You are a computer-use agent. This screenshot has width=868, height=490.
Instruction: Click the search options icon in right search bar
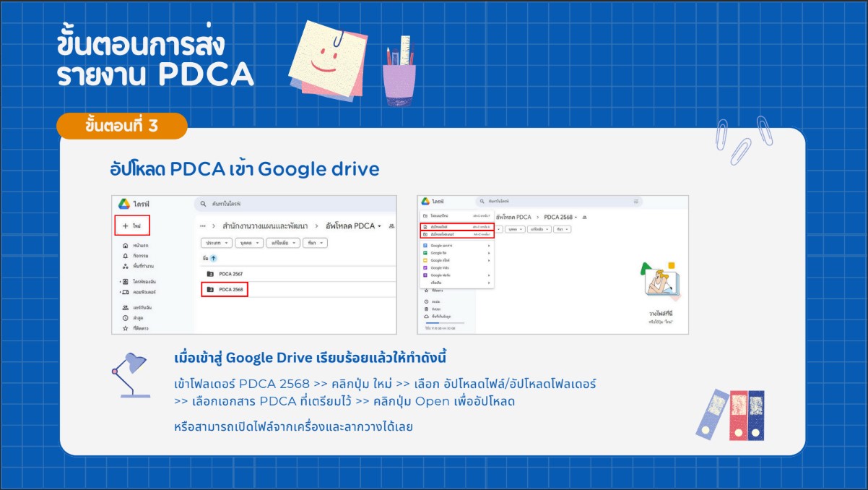[x=635, y=202]
